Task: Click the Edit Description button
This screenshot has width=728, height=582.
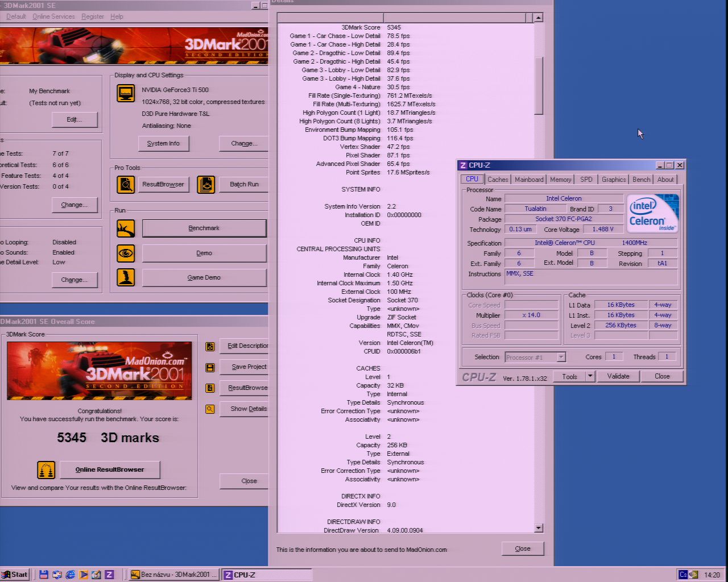Action: [x=245, y=346]
